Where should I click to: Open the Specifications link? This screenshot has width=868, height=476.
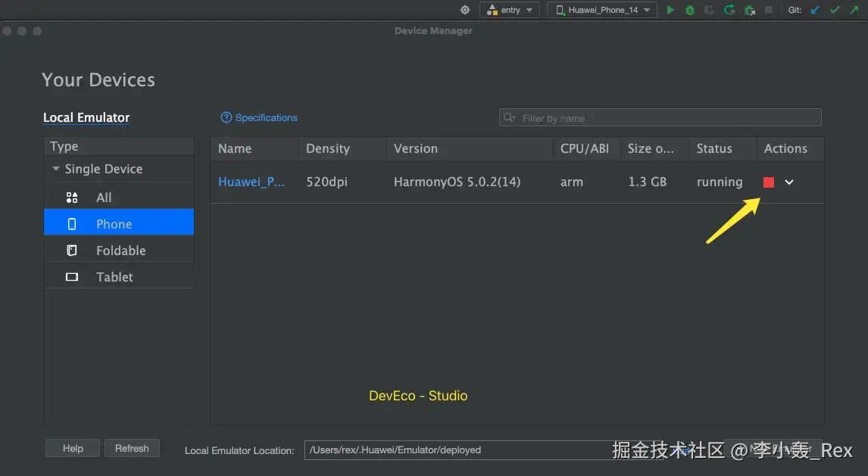(x=267, y=118)
